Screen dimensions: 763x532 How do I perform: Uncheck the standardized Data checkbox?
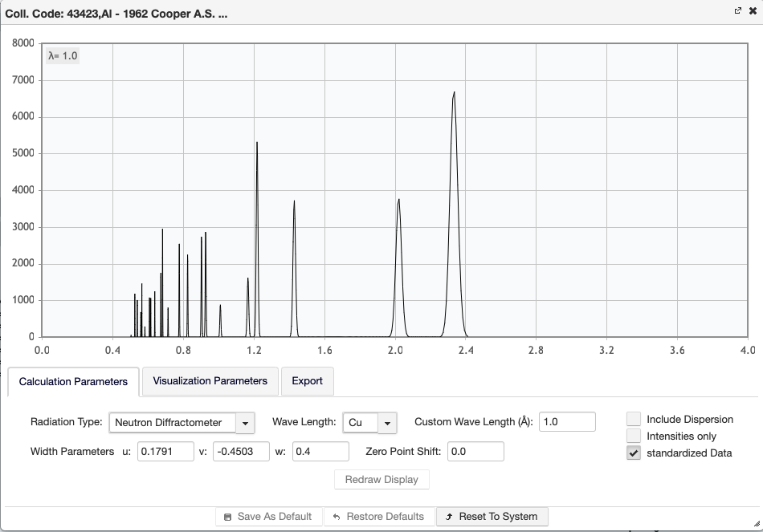pyautogui.click(x=634, y=453)
